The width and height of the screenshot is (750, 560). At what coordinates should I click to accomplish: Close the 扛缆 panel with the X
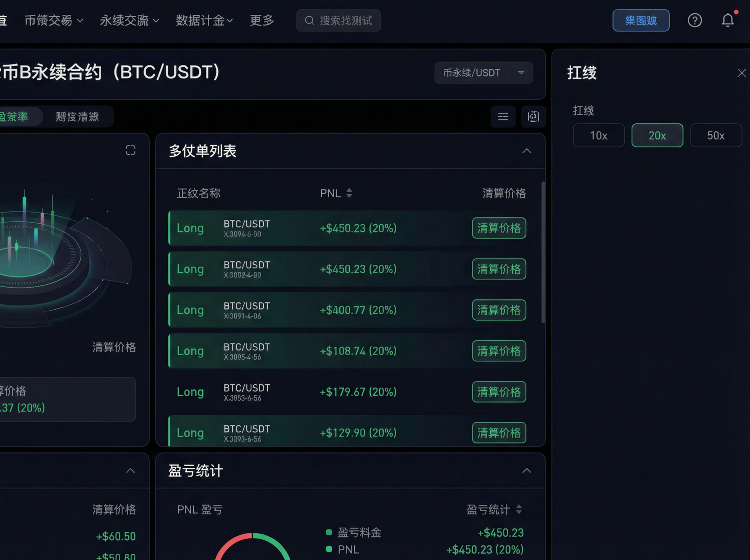742,73
